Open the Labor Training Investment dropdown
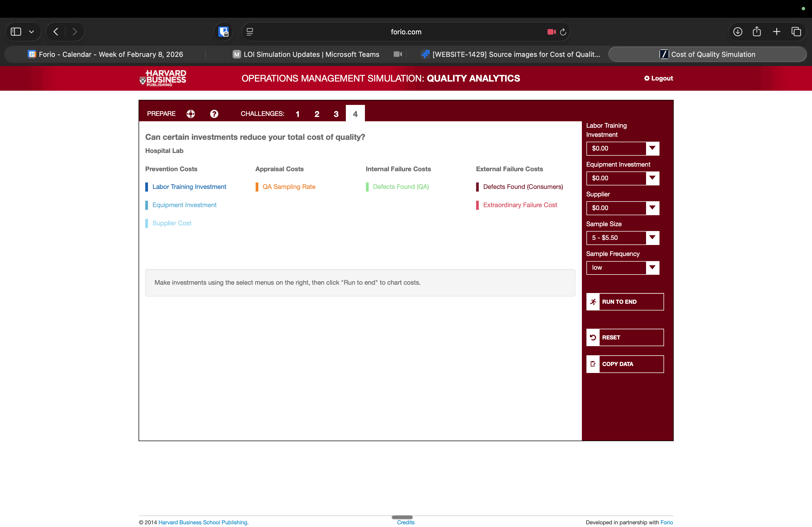The image size is (812, 527). pyautogui.click(x=653, y=148)
